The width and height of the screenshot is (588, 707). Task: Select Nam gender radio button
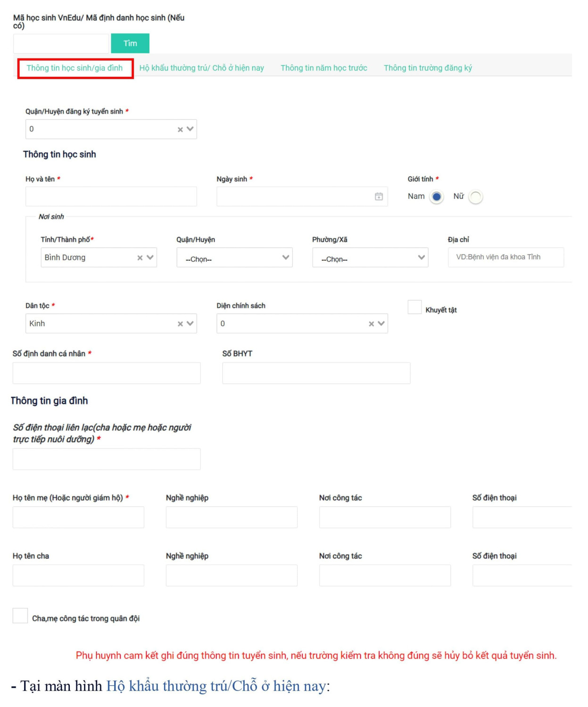pos(437,197)
